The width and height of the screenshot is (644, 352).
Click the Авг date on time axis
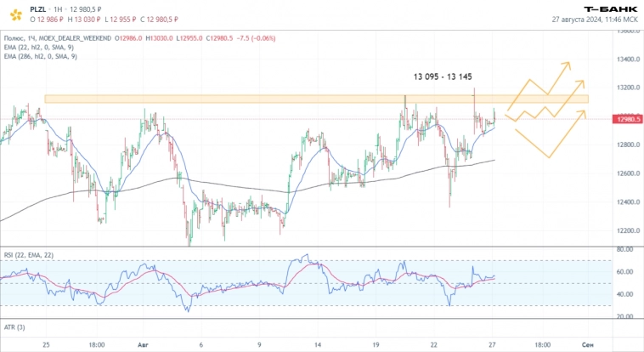(144, 345)
